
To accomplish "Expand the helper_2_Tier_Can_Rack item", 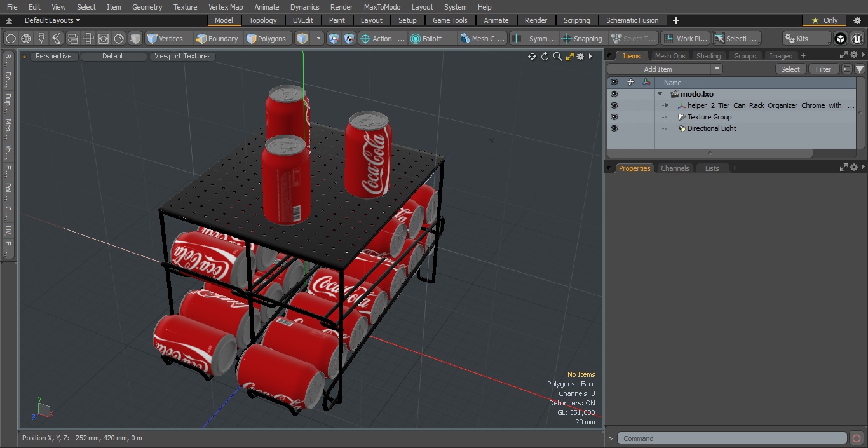I will [667, 105].
